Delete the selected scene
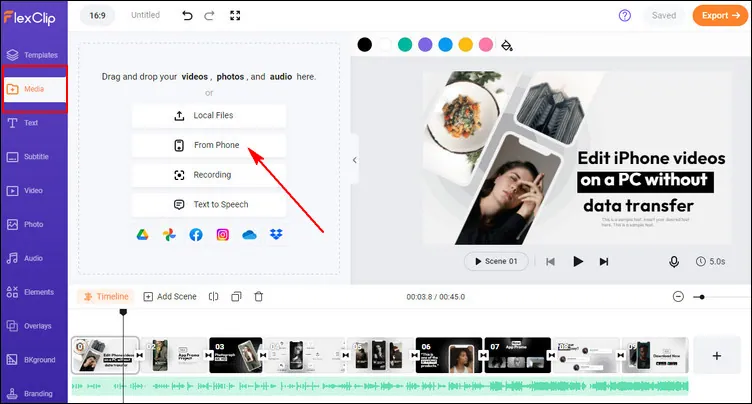 click(x=258, y=297)
